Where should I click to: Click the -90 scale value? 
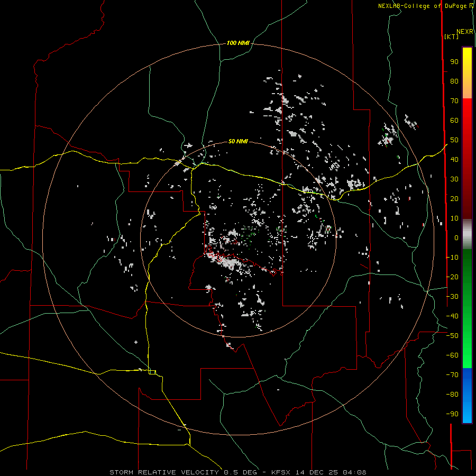point(452,414)
